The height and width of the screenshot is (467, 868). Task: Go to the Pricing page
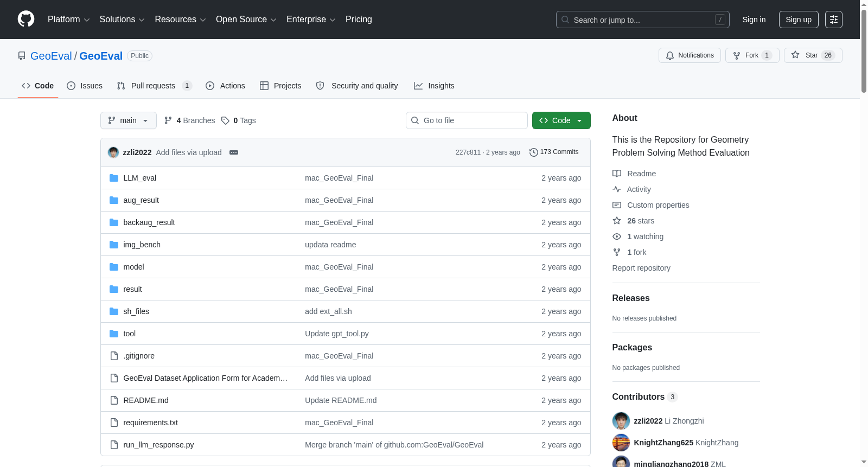[359, 20]
